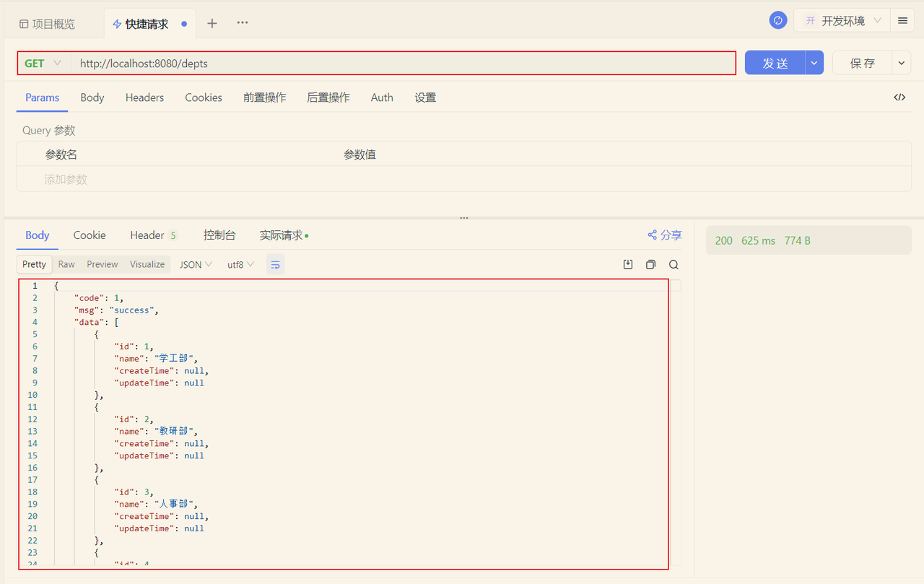Open the hamburger menu at top right
Image resolution: width=924 pixels, height=584 pixels.
902,20
